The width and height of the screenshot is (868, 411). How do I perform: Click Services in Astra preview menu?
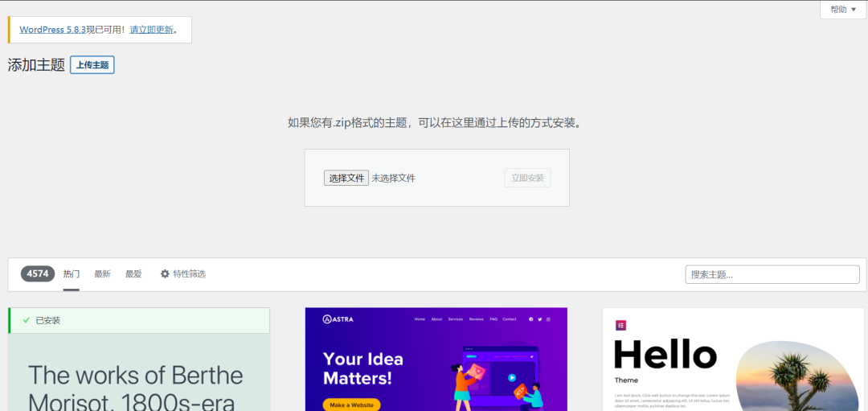coord(456,319)
